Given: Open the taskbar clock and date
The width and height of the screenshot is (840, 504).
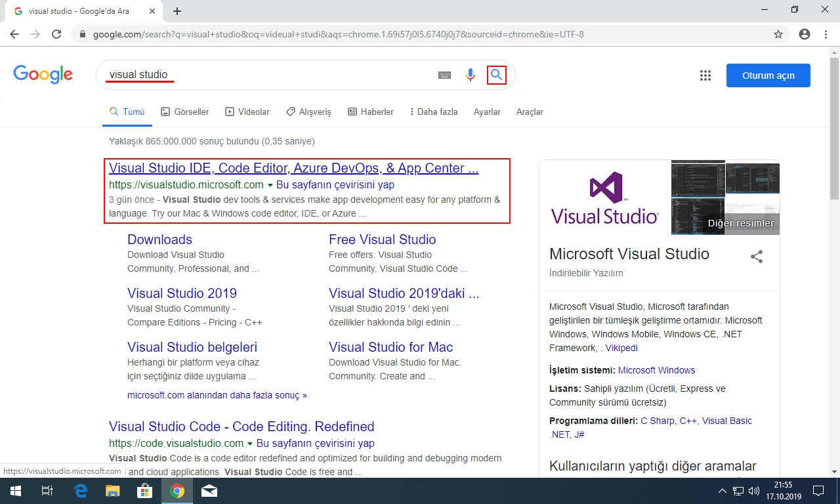Looking at the screenshot, I should [784, 491].
